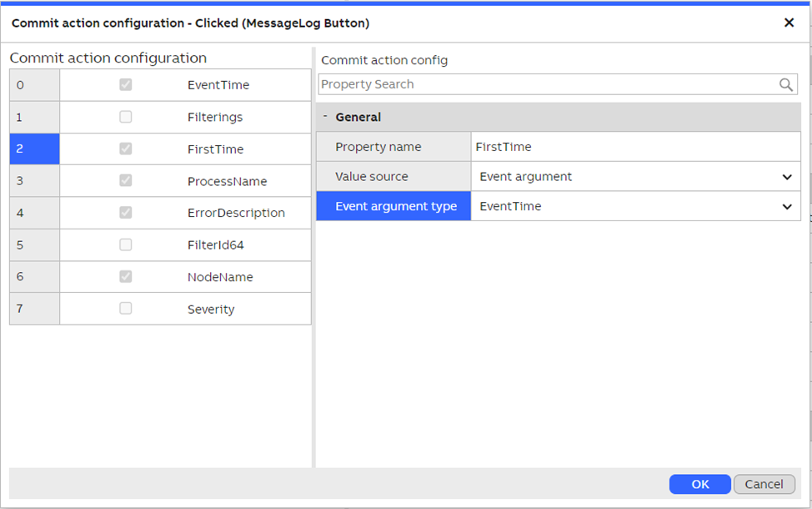Collapse the General section
The height and width of the screenshot is (509, 812).
[325, 117]
